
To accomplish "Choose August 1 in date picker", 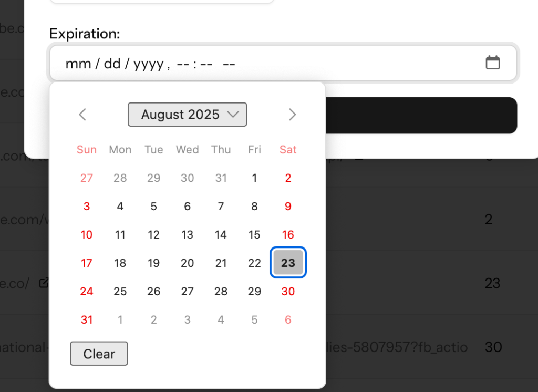I will click(x=254, y=178).
